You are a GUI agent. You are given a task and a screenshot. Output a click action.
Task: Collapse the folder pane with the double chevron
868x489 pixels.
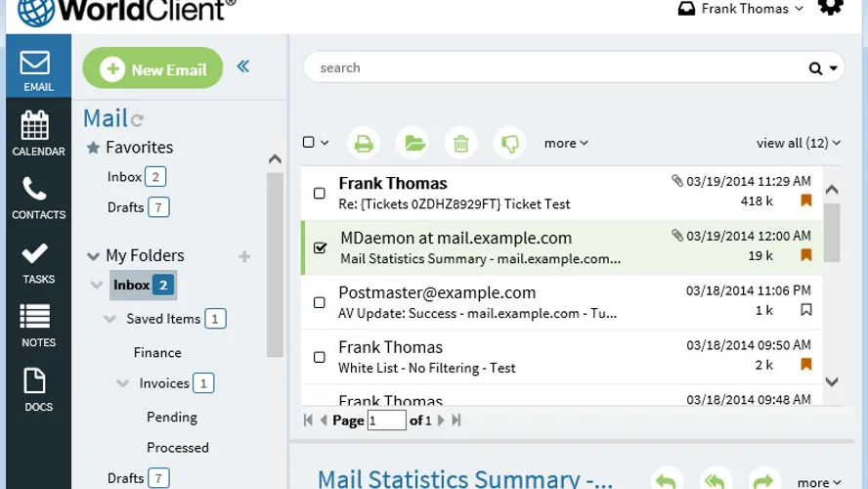[243, 67]
